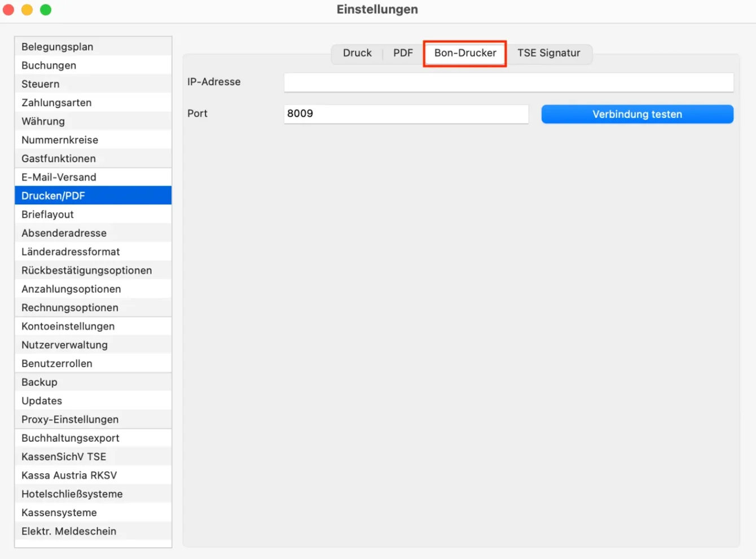Open Länderadressformat settings
Viewport: 756px width, 559px height.
[93, 252]
